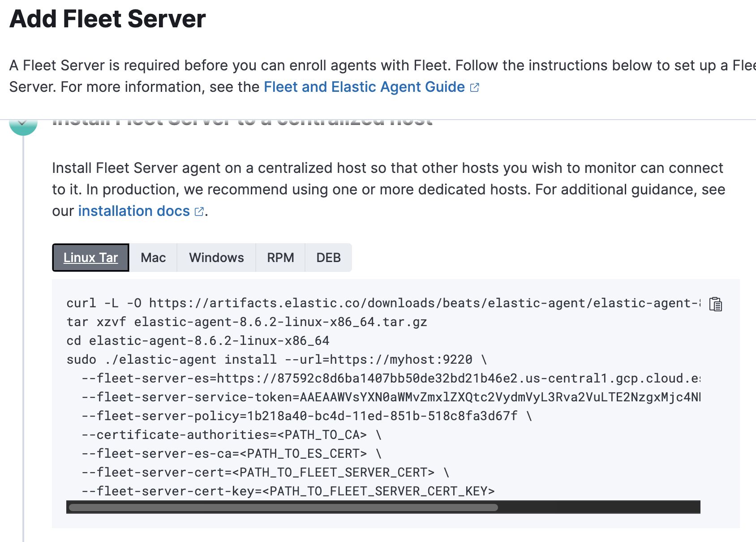756x542 pixels.
Task: Select the DEB tab
Action: click(x=328, y=258)
